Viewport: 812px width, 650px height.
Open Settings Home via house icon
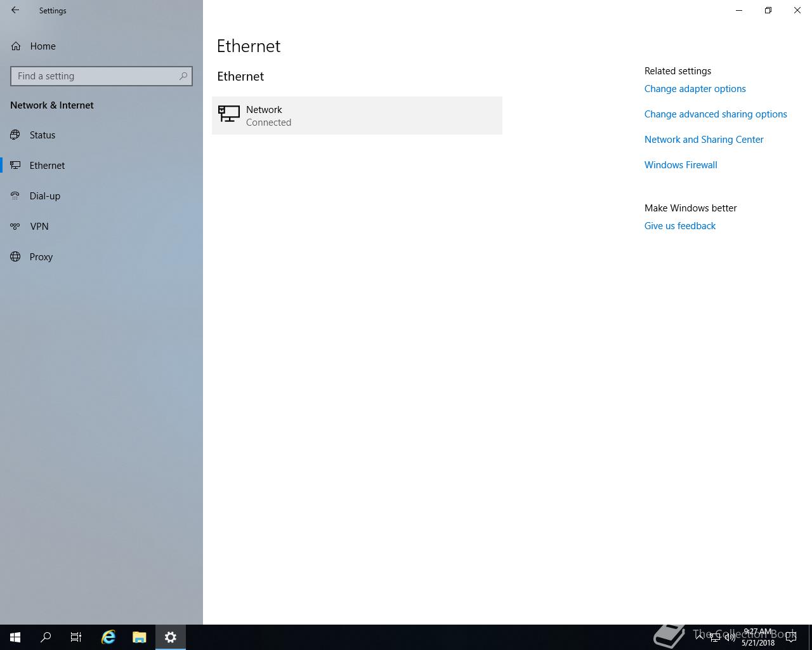[16, 46]
